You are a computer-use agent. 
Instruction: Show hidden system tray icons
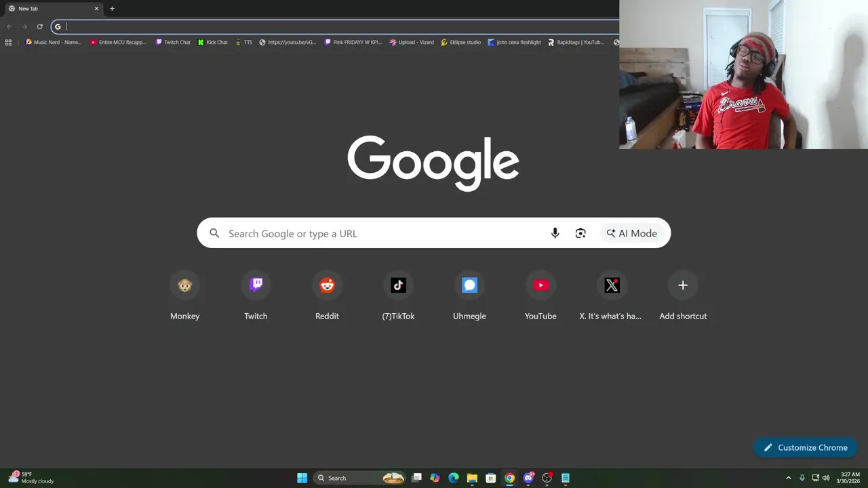click(788, 478)
